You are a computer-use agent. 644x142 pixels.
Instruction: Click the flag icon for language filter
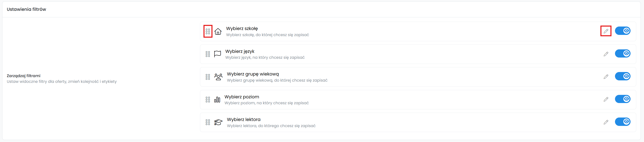coord(218,54)
